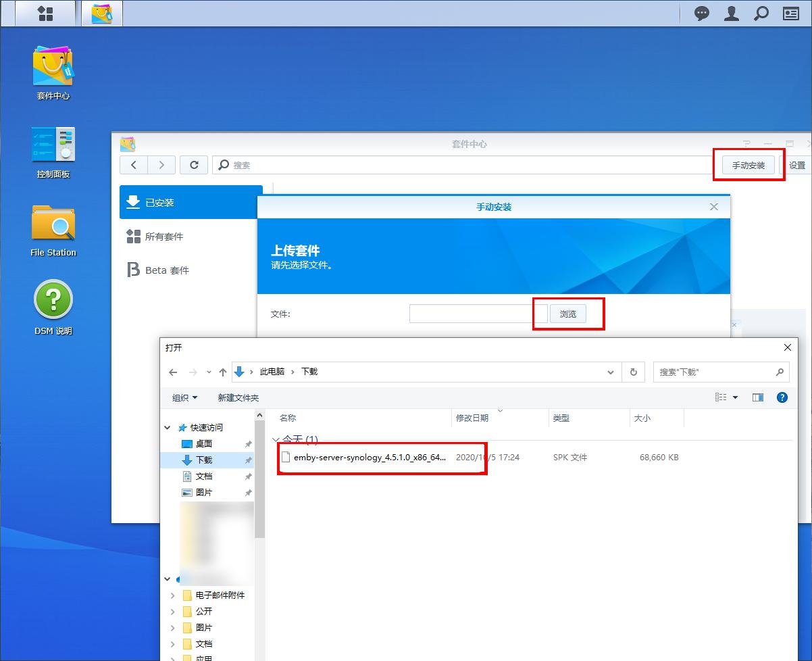Image resolution: width=812 pixels, height=661 pixels.
Task: Open DSM search magnifier icon
Action: point(761,14)
